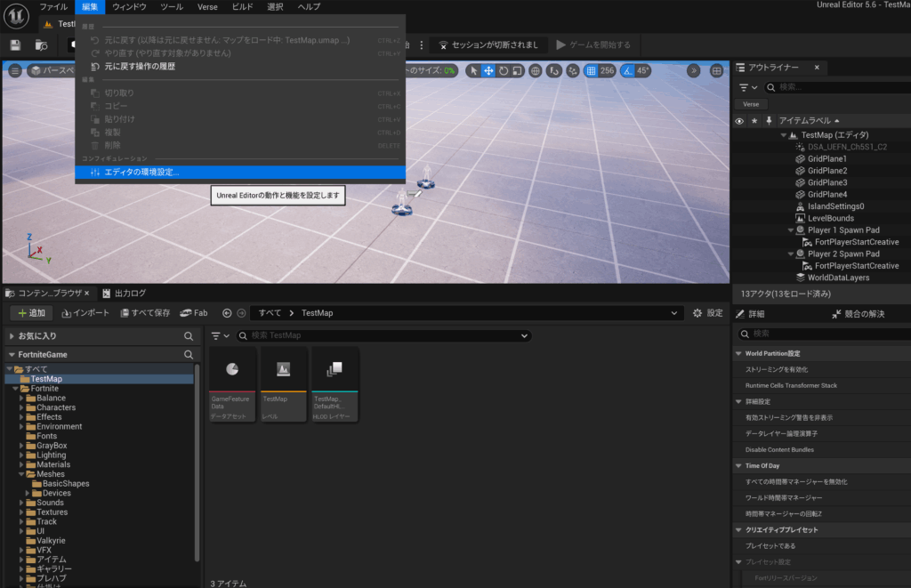The image size is (911, 588).
Task: Select the GameFeatureData asset thumbnail
Action: click(x=232, y=384)
